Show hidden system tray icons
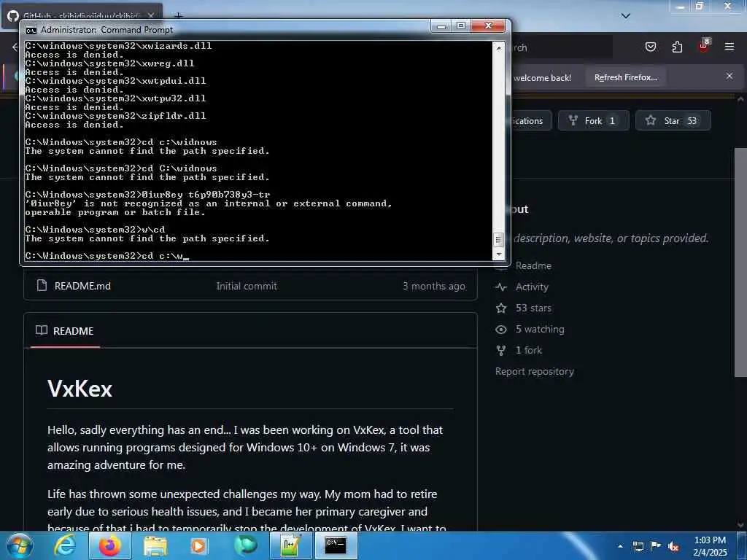 tap(620, 546)
